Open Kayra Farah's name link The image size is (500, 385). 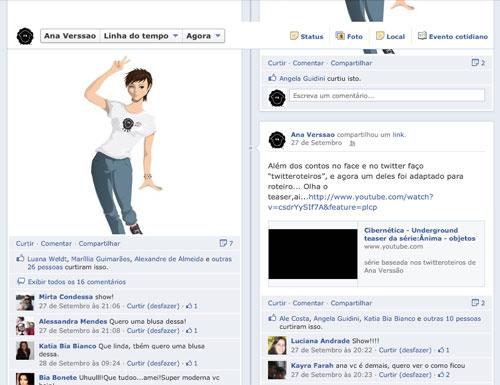click(312, 365)
